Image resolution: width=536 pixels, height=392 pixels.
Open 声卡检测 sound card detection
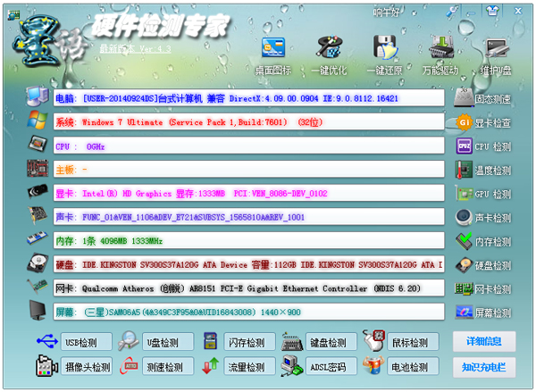pyautogui.click(x=483, y=218)
